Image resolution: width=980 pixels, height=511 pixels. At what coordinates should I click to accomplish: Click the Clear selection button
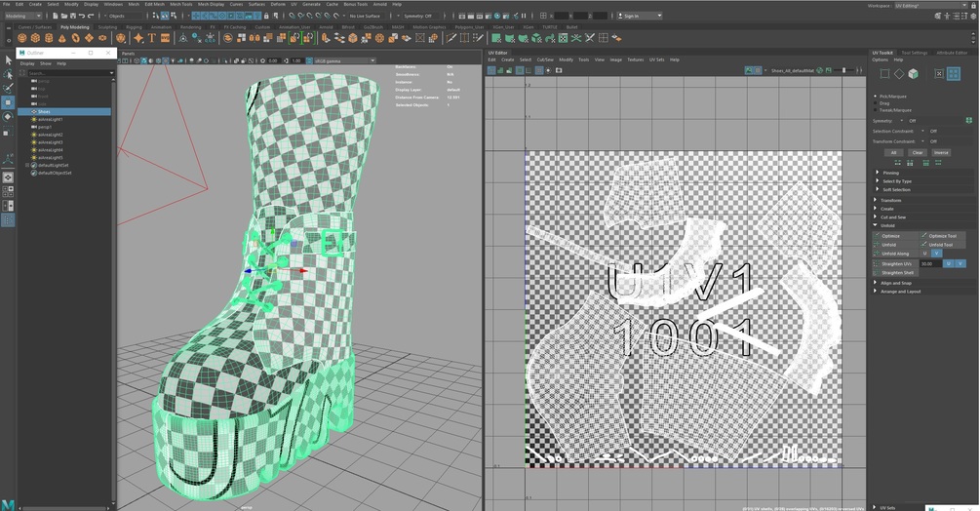click(918, 152)
